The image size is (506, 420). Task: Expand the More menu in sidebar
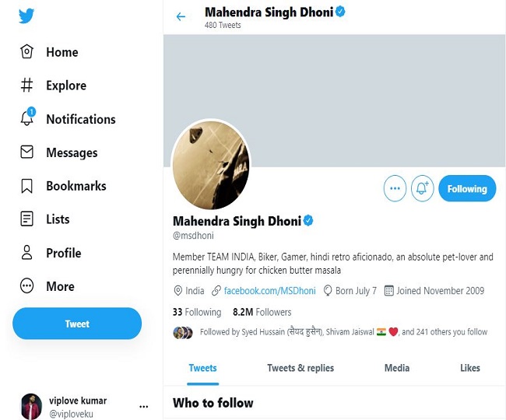(26, 286)
